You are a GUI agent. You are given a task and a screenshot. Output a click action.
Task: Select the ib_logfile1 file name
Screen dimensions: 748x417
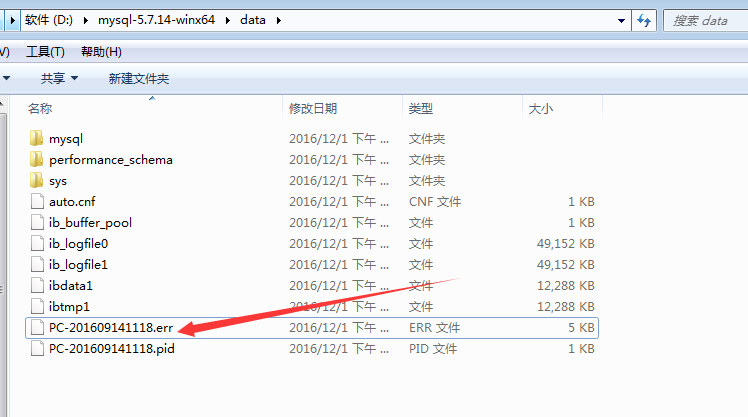click(78, 265)
